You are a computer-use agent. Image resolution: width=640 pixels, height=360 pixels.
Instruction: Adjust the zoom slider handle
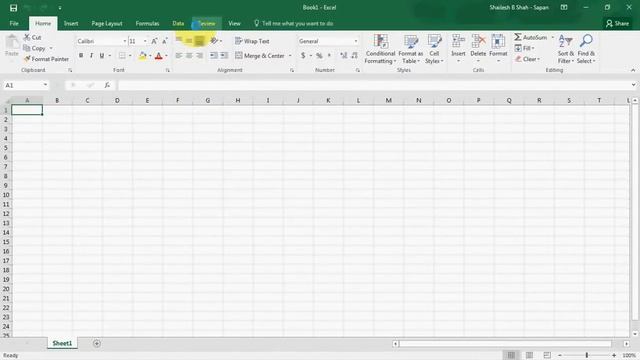pos(587,356)
